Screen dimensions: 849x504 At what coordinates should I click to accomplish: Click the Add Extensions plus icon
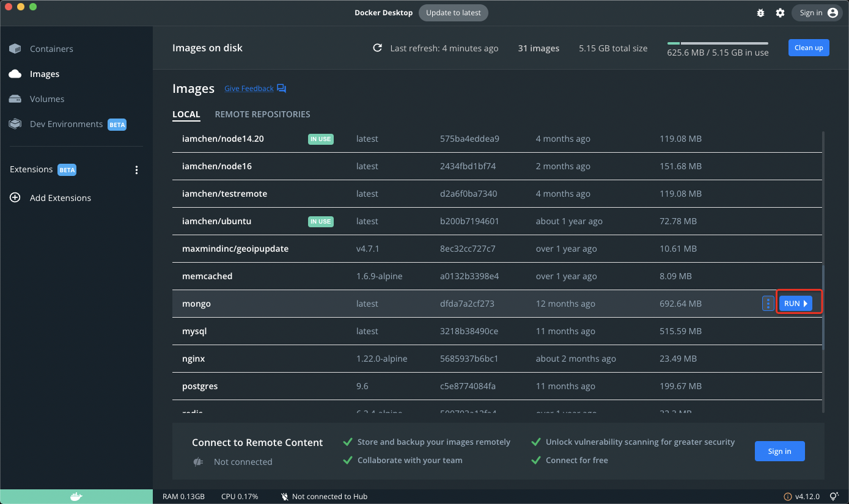[x=15, y=198]
